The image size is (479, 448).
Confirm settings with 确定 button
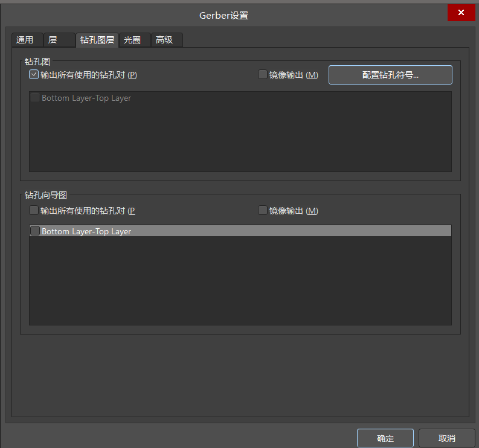pyautogui.click(x=385, y=438)
